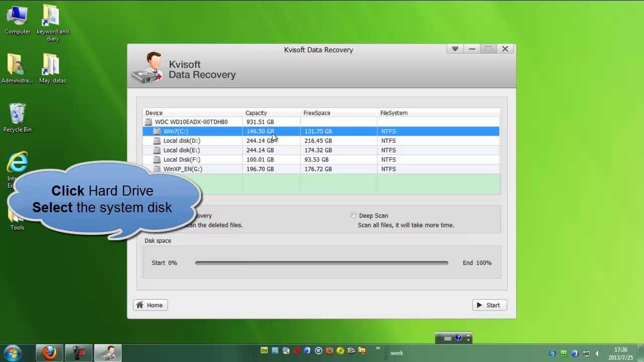
Task: Click the 100.01 GB capacity value
Action: click(260, 159)
